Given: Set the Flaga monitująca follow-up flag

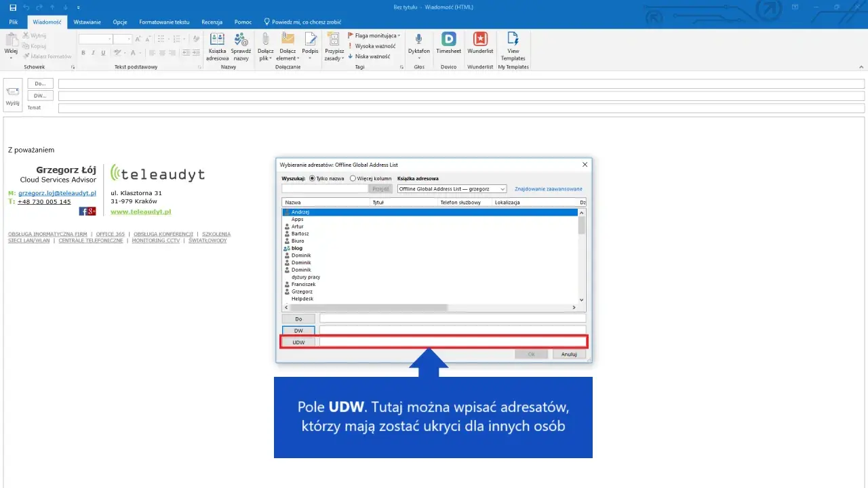Looking at the screenshot, I should coord(374,35).
